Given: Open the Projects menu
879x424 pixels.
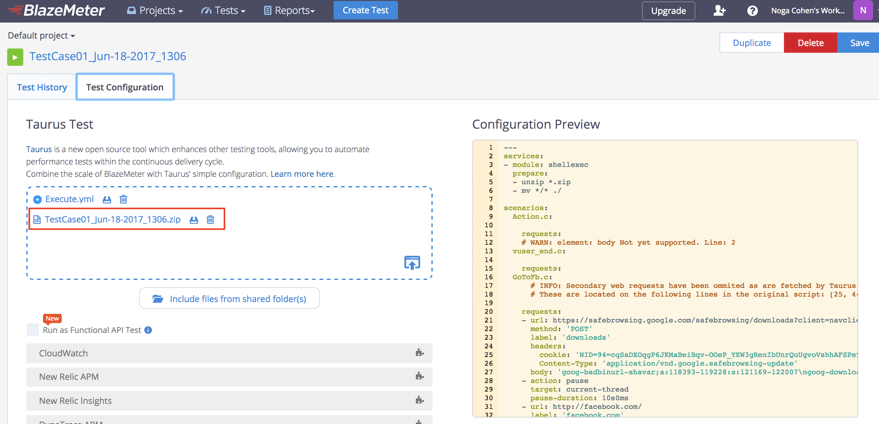Looking at the screenshot, I should pyautogui.click(x=155, y=11).
